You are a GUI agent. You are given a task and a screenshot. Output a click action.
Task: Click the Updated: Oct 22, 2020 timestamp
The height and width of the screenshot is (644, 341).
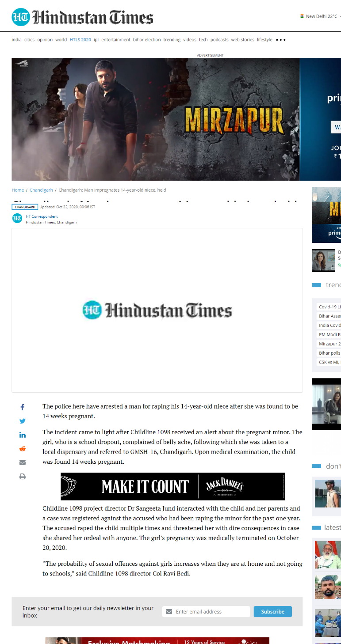[x=67, y=207]
